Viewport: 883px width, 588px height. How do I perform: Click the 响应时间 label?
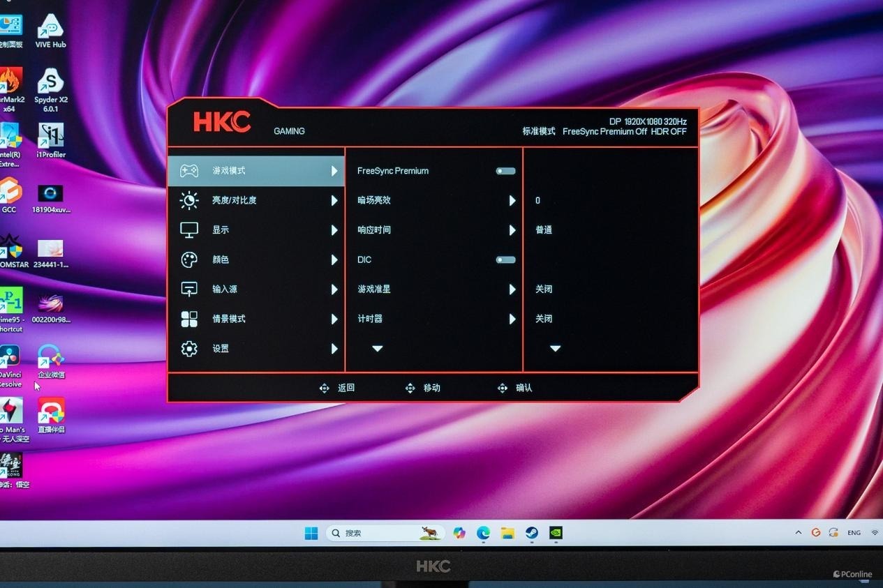[x=374, y=230]
